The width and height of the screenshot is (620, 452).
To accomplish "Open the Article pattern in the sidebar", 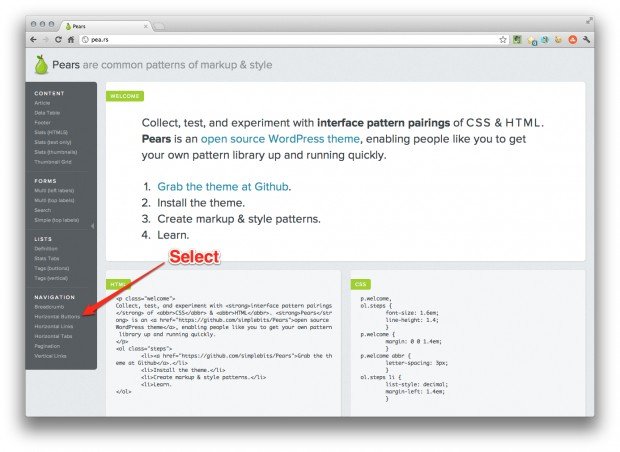I will (42, 103).
